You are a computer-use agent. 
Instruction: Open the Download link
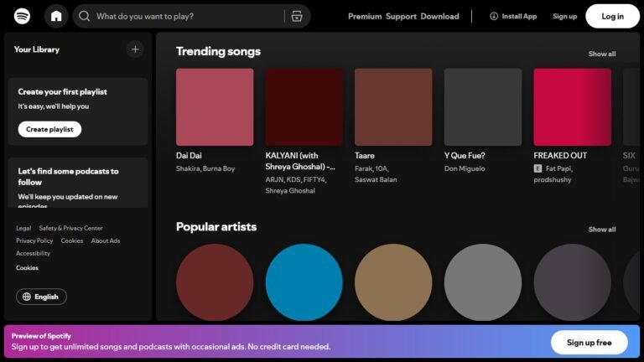[439, 17]
